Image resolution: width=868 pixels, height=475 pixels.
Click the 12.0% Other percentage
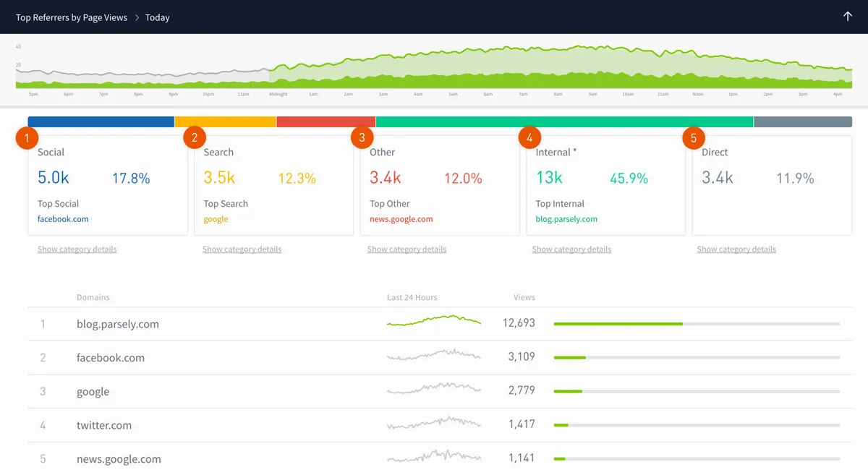pos(463,178)
